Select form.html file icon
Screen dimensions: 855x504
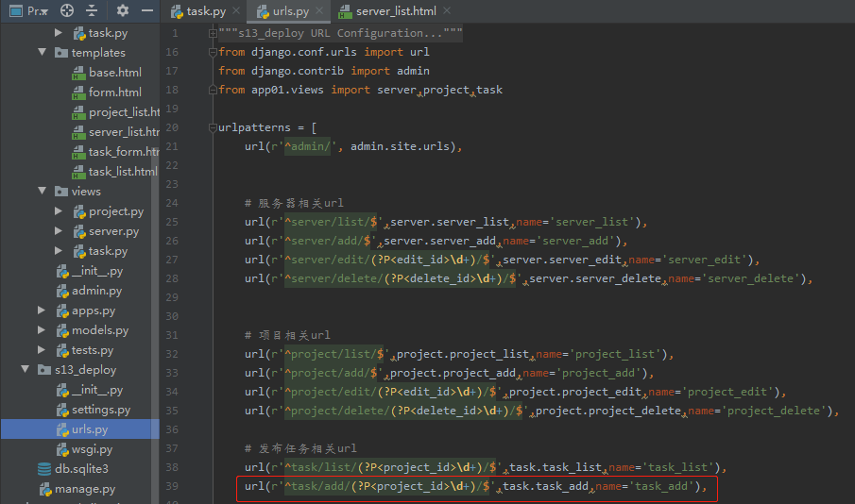[79, 92]
